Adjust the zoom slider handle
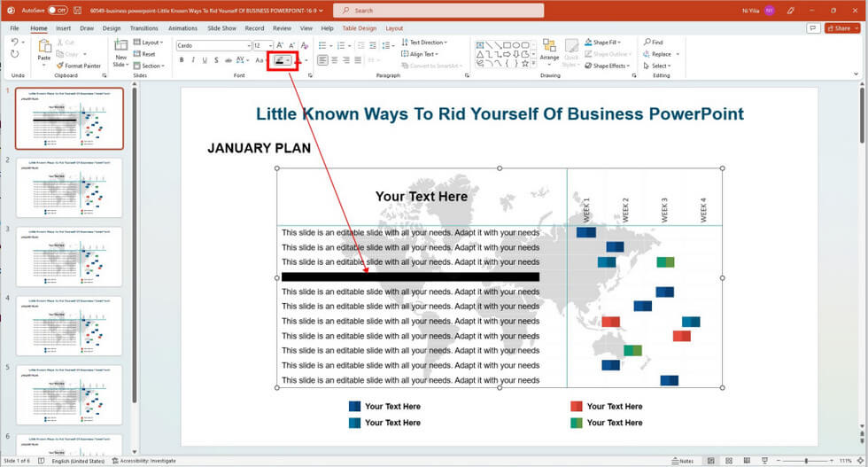This screenshot has width=868, height=467. pyautogui.click(x=806, y=461)
